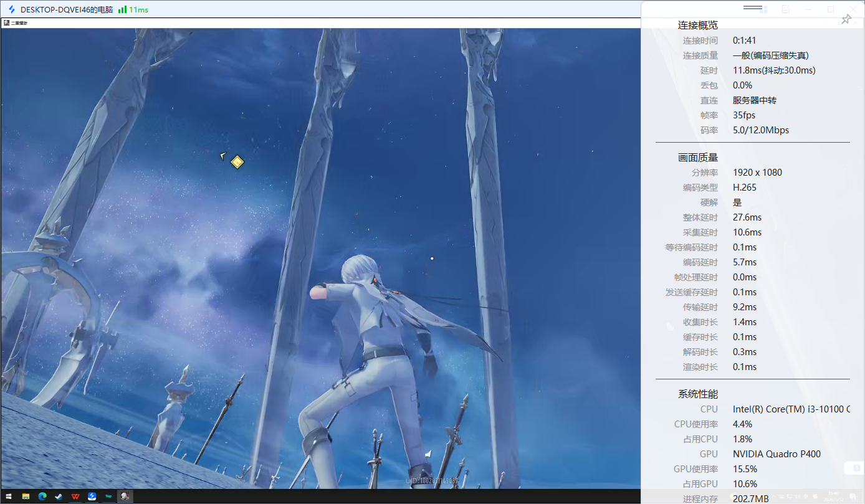This screenshot has width=865, height=504.
Task: Click the 连接概览 section heading
Action: click(698, 26)
